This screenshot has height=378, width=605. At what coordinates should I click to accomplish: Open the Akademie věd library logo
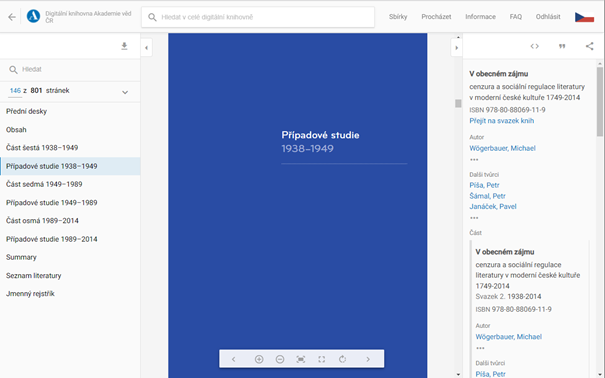(33, 17)
